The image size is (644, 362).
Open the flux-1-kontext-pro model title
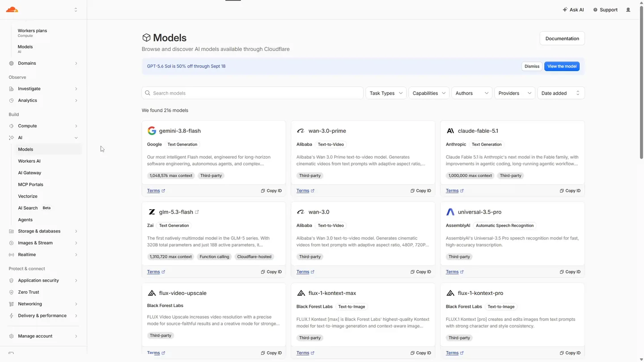pyautogui.click(x=480, y=293)
